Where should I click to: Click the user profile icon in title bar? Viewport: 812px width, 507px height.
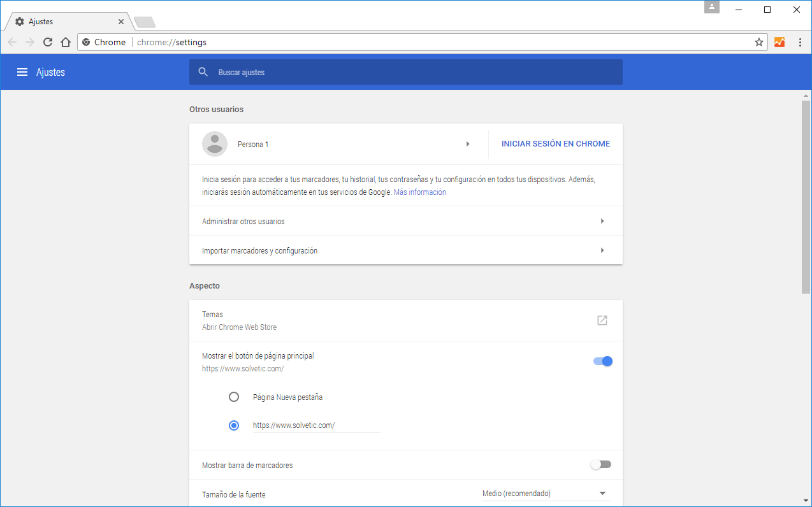712,7
